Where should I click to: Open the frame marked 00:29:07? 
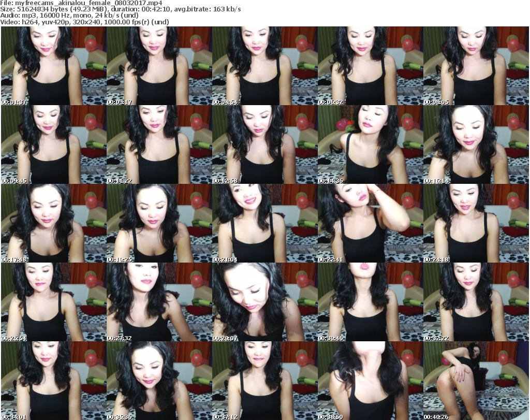(x=264, y=302)
